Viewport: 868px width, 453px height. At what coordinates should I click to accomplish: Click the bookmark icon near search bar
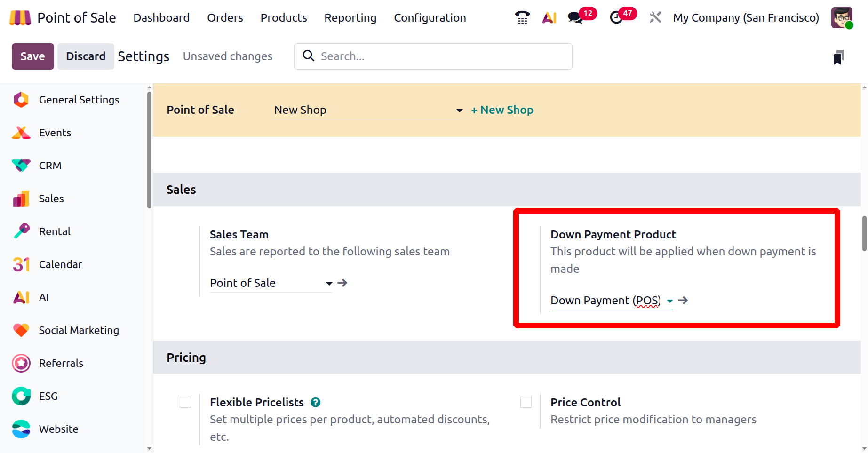(838, 57)
